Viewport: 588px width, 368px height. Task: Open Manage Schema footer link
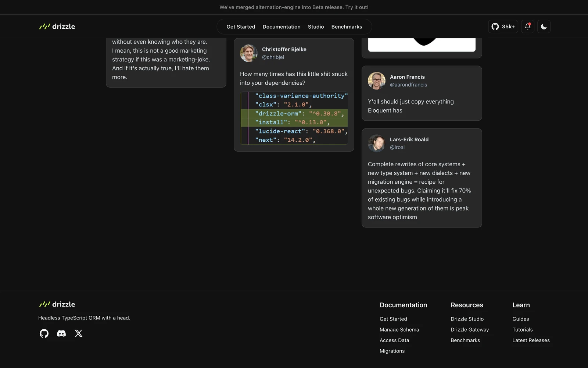[x=399, y=330]
